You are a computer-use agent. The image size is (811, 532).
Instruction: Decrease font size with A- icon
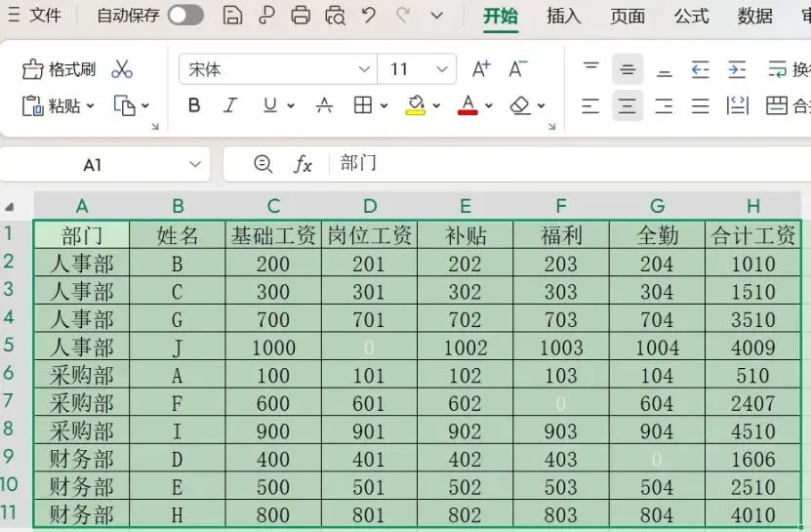tap(518, 69)
